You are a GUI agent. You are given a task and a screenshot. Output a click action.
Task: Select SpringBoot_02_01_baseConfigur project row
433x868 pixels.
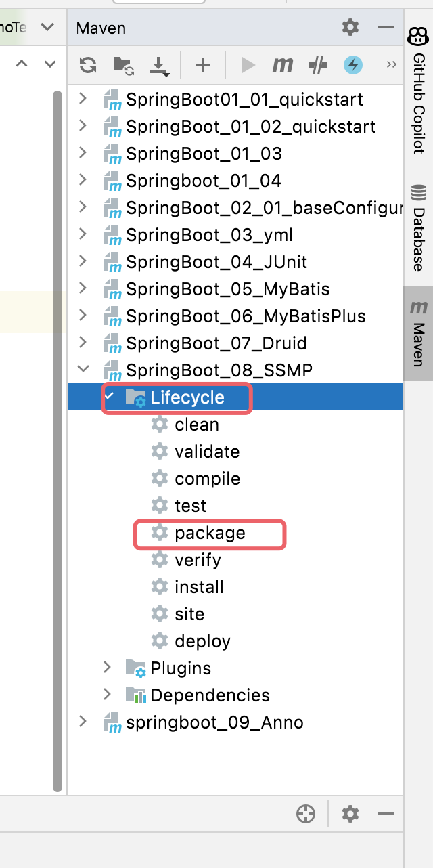tap(235, 208)
